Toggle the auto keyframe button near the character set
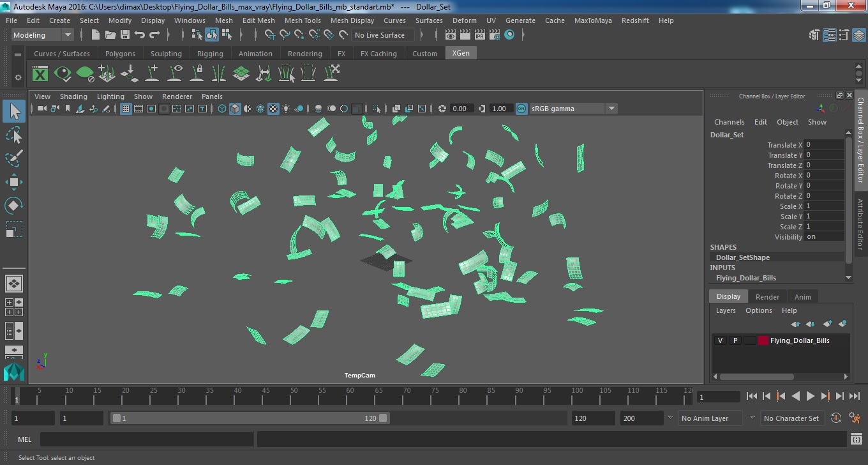The image size is (868, 465). coord(836,418)
